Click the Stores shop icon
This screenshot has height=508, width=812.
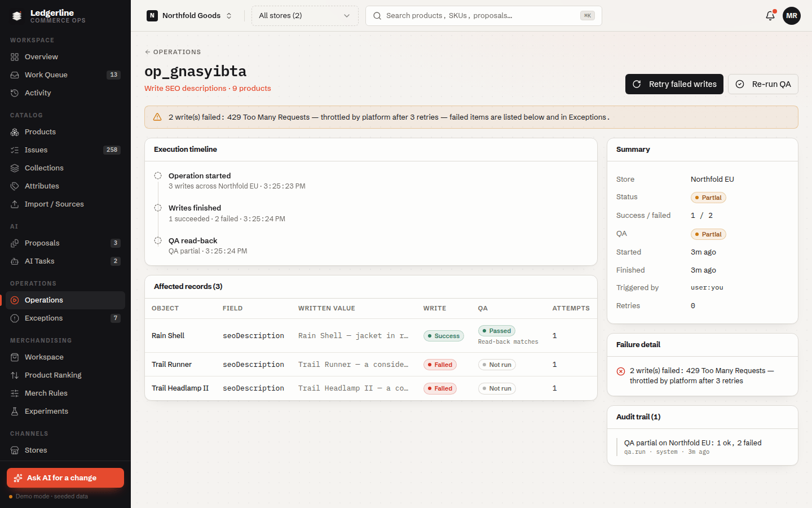pyautogui.click(x=15, y=450)
